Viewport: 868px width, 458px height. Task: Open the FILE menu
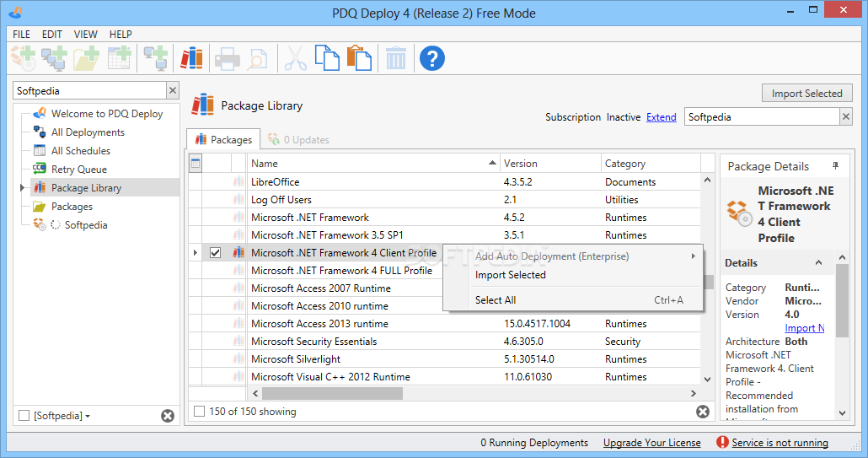(x=22, y=35)
